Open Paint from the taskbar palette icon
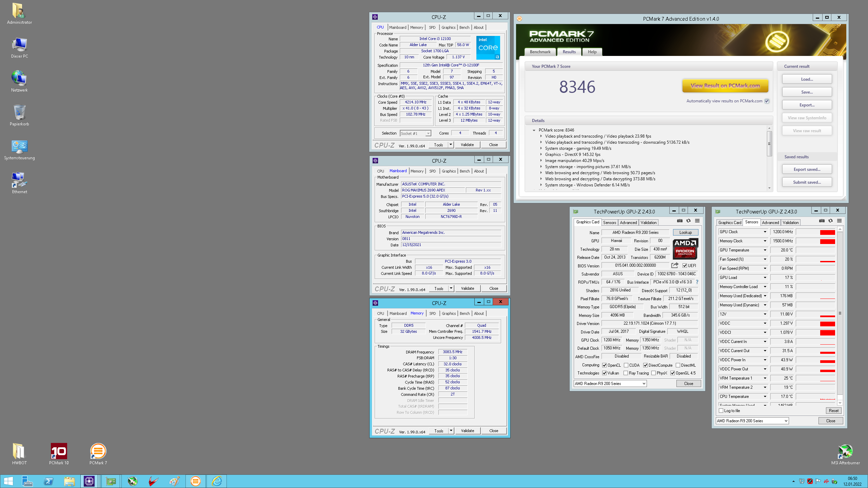868x488 pixels. [174, 481]
